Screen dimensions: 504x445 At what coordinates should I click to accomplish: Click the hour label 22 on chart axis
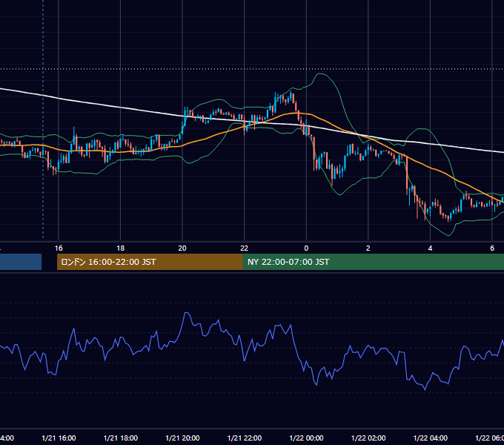[x=245, y=248]
